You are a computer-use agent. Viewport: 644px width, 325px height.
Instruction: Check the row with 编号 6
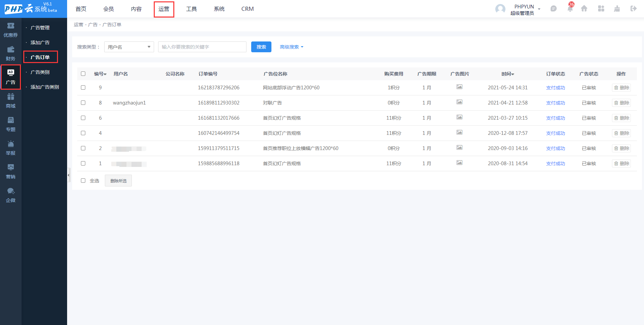pyautogui.click(x=83, y=118)
